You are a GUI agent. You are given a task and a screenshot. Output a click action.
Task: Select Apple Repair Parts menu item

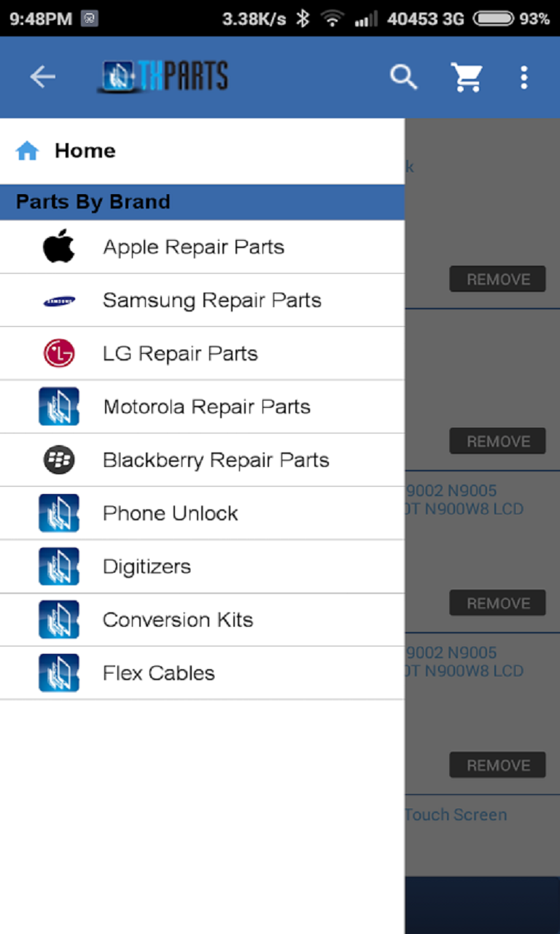point(193,247)
